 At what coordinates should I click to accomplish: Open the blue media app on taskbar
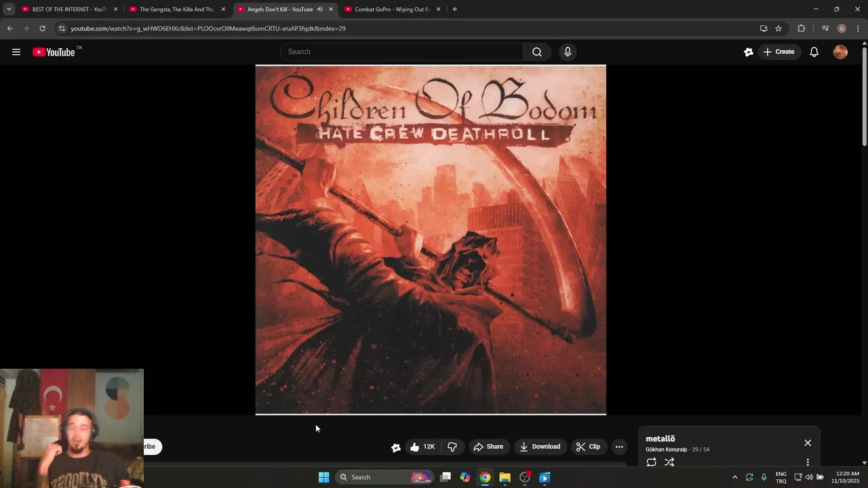tap(545, 477)
